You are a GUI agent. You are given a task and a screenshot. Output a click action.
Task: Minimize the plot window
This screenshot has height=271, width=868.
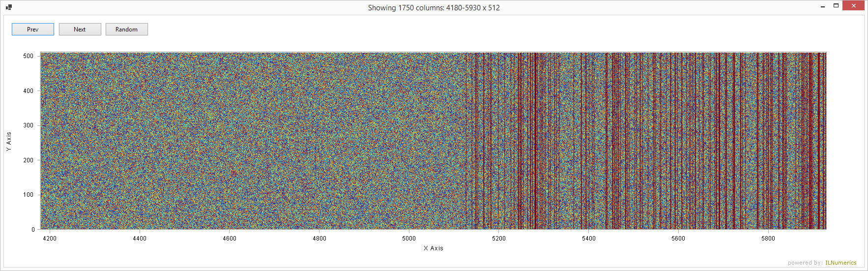(x=823, y=6)
